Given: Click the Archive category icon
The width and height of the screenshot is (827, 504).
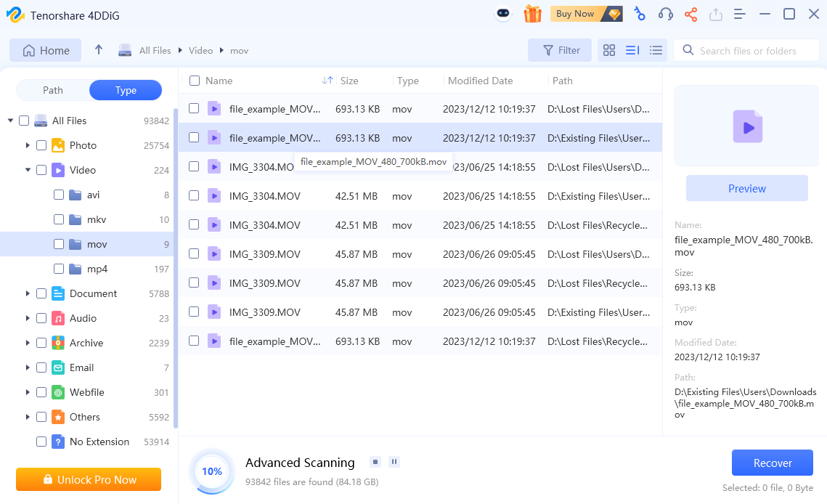Looking at the screenshot, I should [x=58, y=343].
